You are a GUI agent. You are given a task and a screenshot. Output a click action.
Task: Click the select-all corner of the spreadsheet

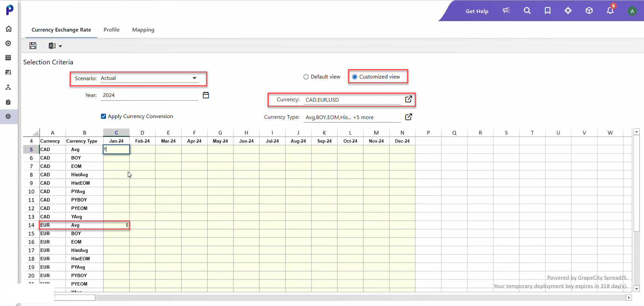31,133
